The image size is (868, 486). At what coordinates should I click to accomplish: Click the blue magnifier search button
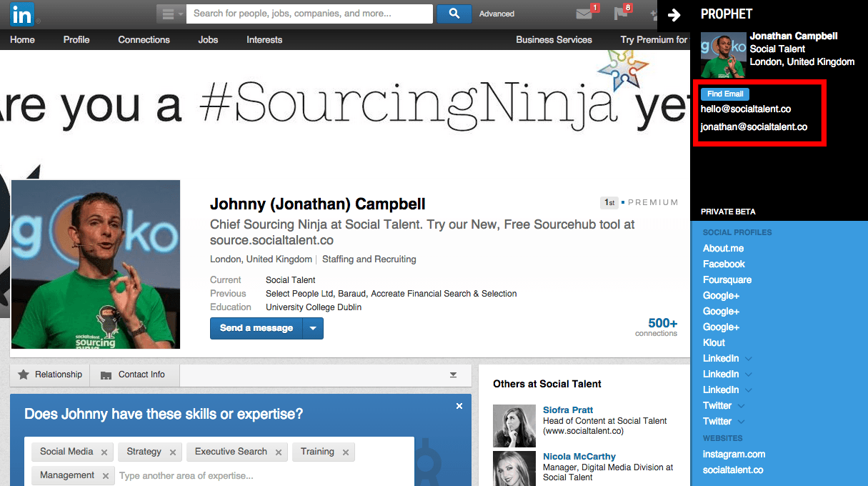(x=454, y=14)
